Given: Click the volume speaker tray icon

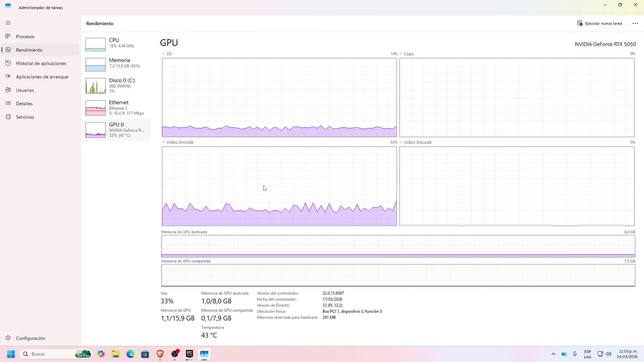Looking at the screenshot, I should pos(608,354).
